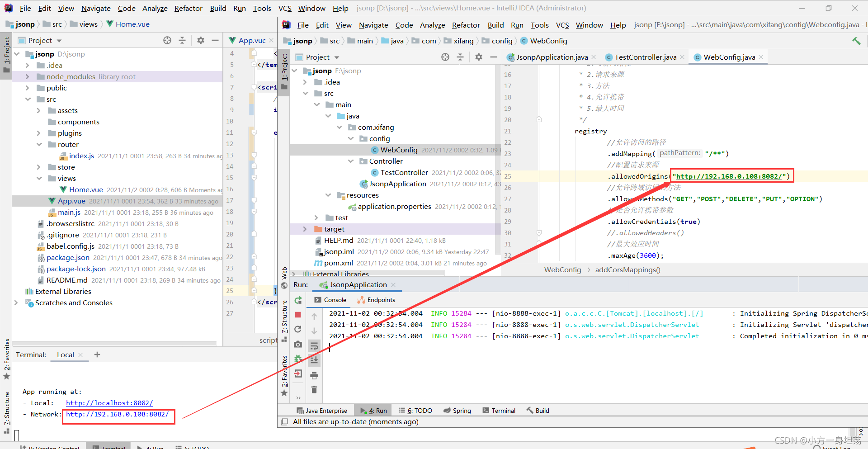Click the camera thread dump icon in Run panel
The width and height of the screenshot is (868, 449).
[298, 345]
